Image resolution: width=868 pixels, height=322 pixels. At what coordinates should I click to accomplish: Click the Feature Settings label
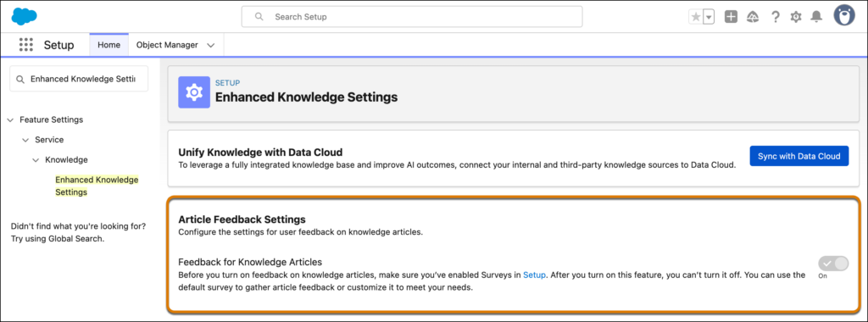(52, 119)
